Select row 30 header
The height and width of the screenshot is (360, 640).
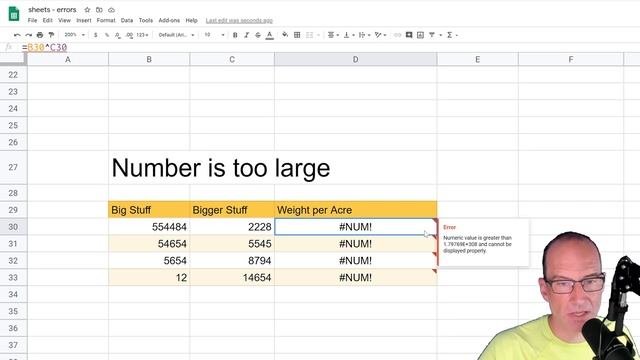(13, 227)
